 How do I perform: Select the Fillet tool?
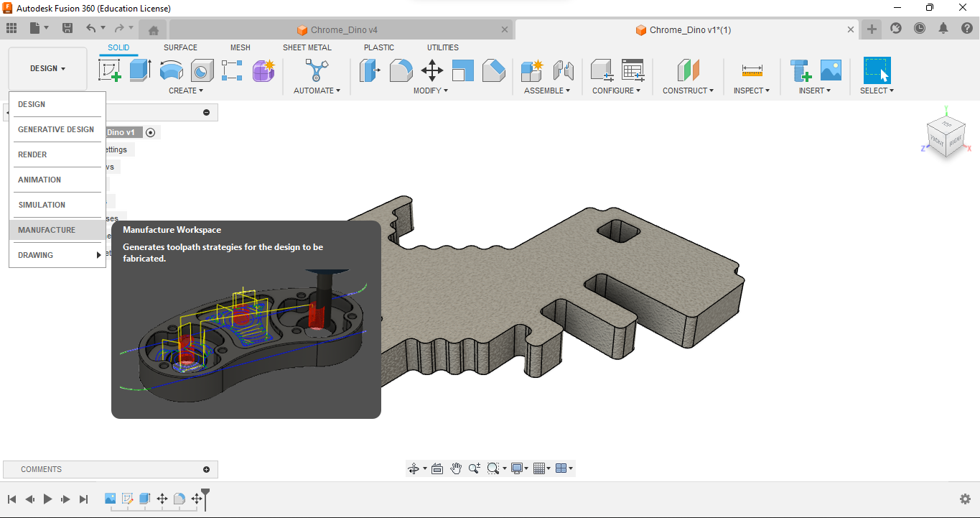coord(401,70)
